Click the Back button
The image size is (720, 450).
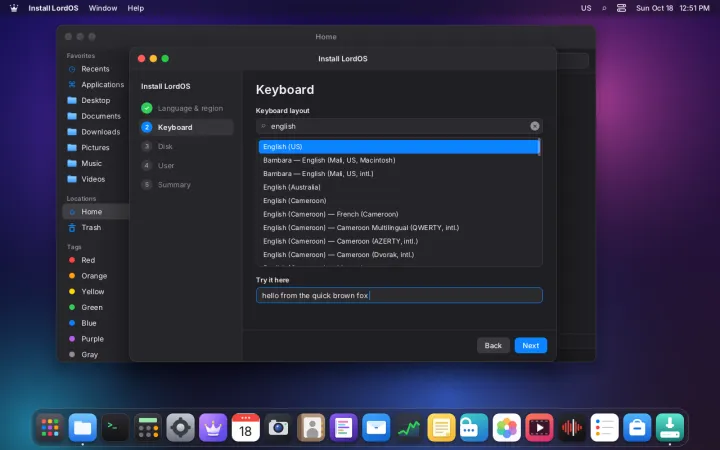[493, 345]
